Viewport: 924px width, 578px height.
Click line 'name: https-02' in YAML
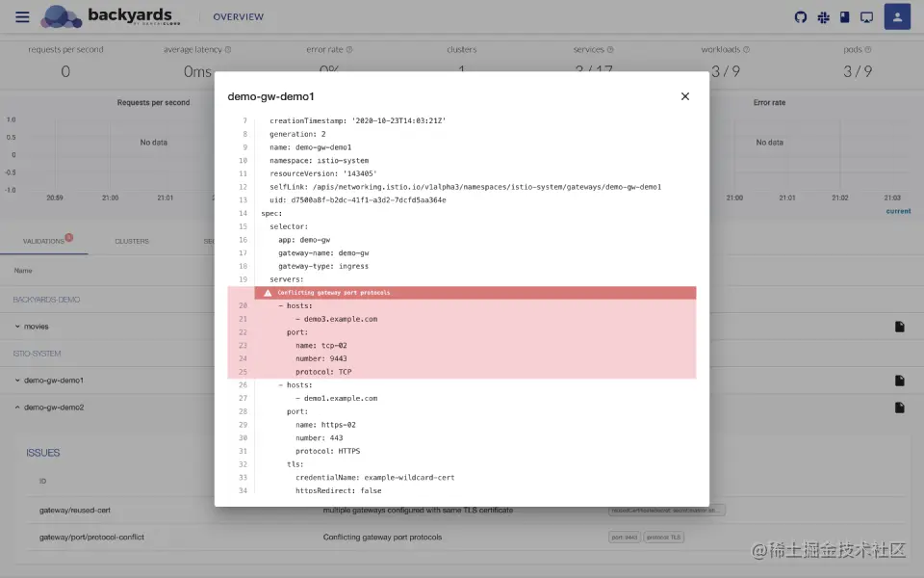coord(325,425)
